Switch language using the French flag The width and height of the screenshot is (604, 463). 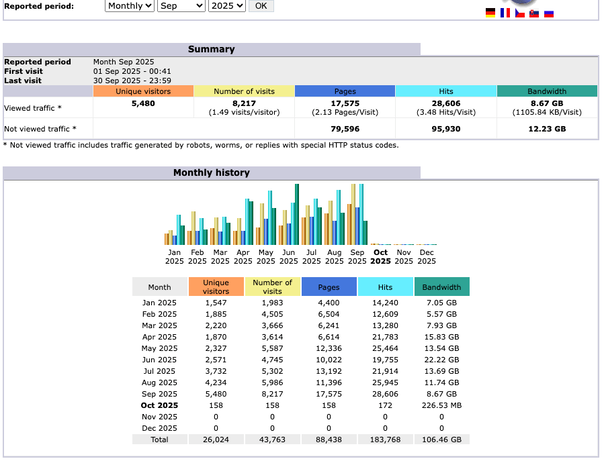pyautogui.click(x=504, y=14)
